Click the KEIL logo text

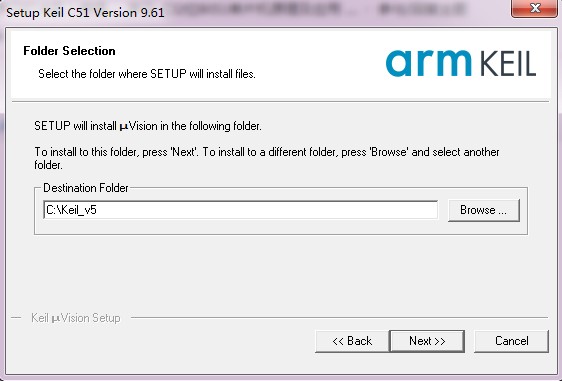point(508,64)
